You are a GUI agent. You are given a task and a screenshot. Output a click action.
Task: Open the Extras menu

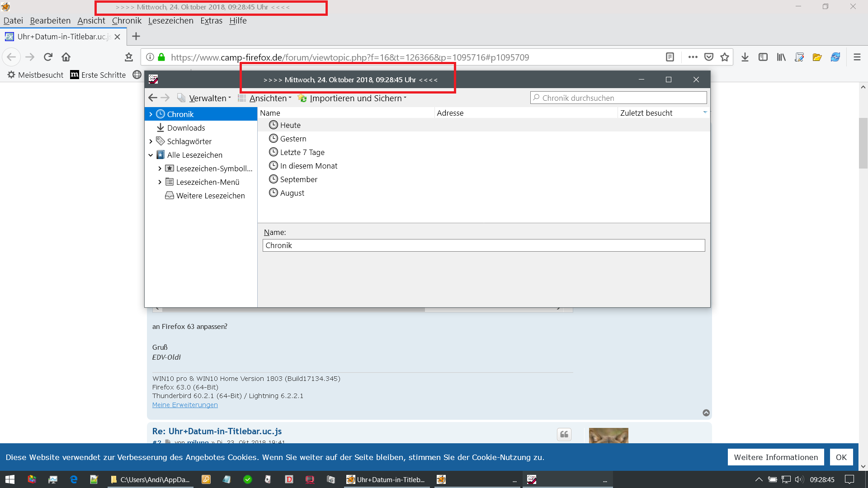click(x=211, y=21)
